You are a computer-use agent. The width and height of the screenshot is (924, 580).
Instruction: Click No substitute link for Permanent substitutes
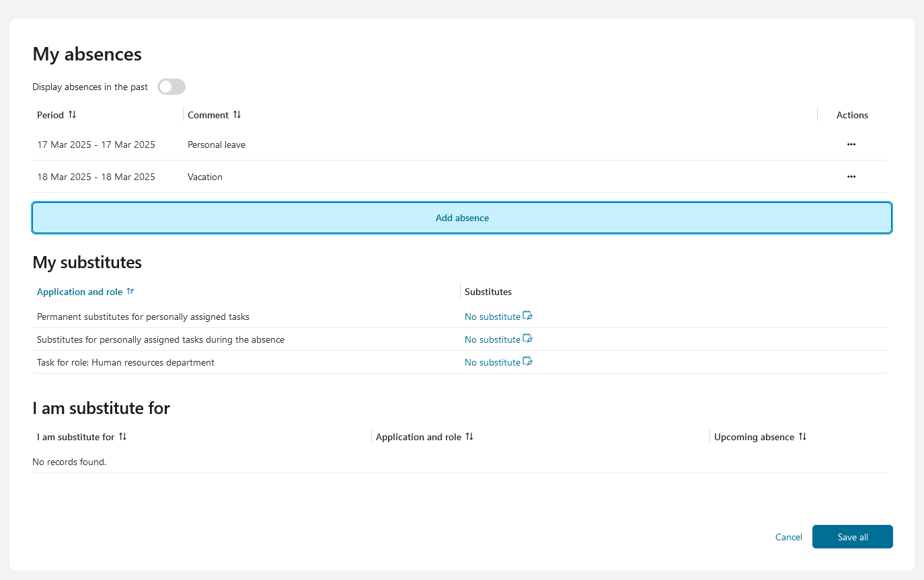coord(492,317)
